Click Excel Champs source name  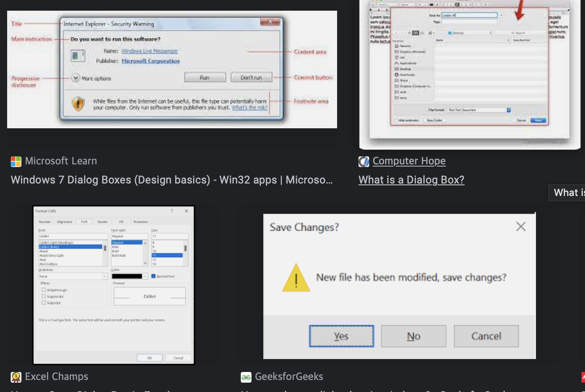pyautogui.click(x=57, y=377)
